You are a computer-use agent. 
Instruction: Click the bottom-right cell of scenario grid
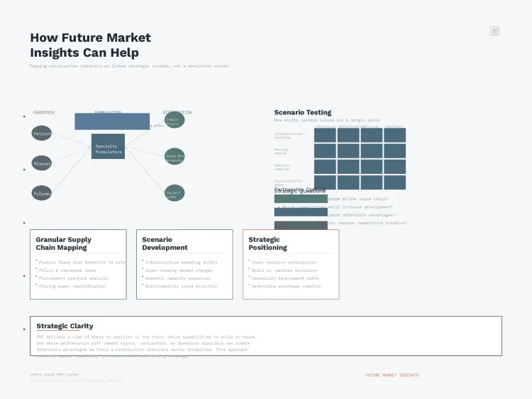pos(394,182)
